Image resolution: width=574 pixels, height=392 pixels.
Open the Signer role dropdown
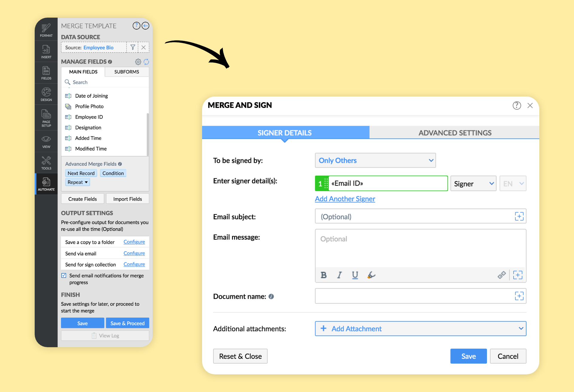(473, 183)
